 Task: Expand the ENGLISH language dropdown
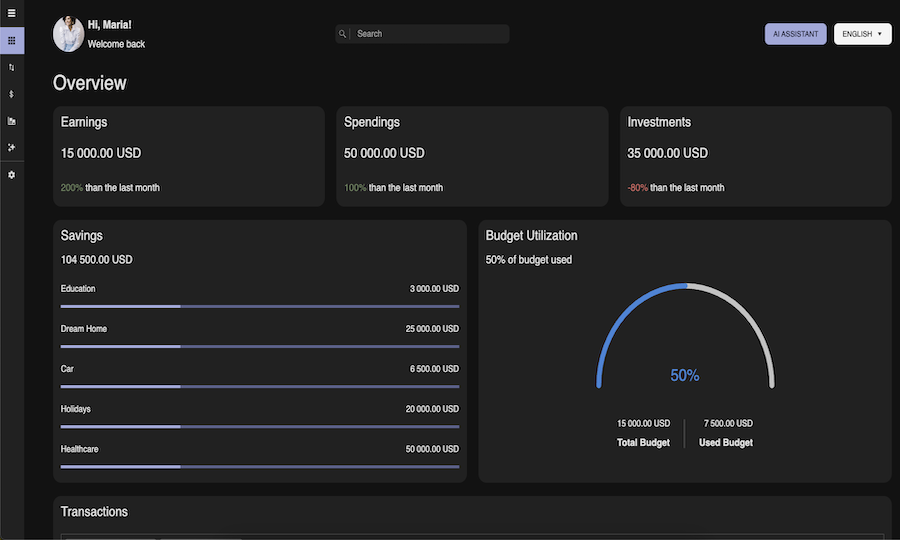pos(862,34)
